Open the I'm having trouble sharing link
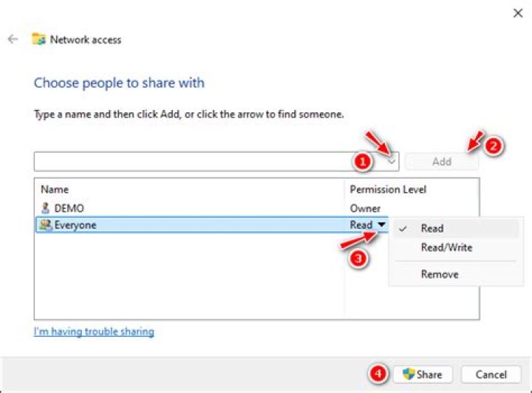The image size is (532, 393). tap(94, 332)
